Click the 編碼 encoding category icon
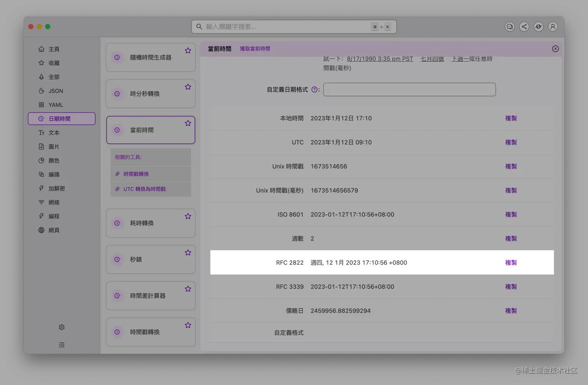The width and height of the screenshot is (588, 385). [x=41, y=174]
